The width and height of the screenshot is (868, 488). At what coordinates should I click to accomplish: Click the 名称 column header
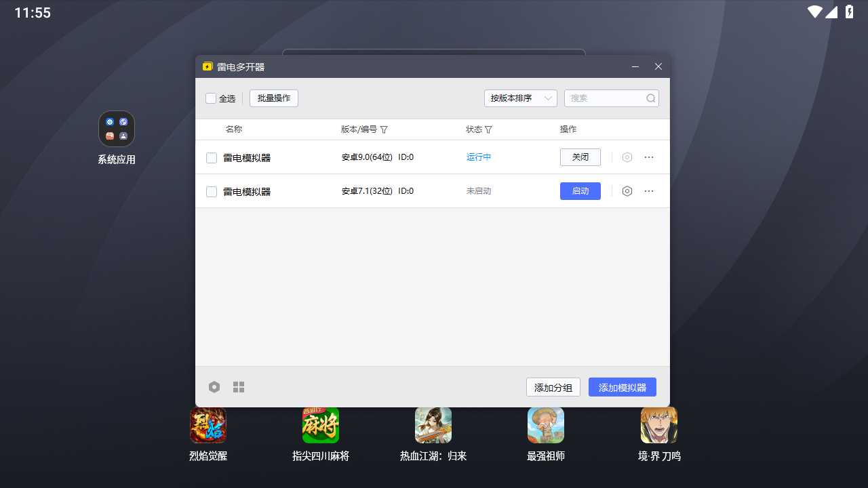click(234, 129)
